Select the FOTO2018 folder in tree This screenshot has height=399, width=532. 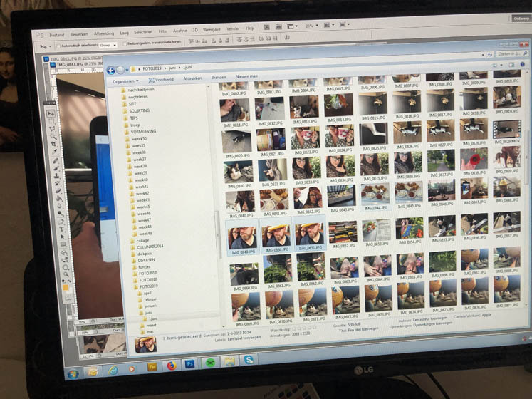point(148,279)
